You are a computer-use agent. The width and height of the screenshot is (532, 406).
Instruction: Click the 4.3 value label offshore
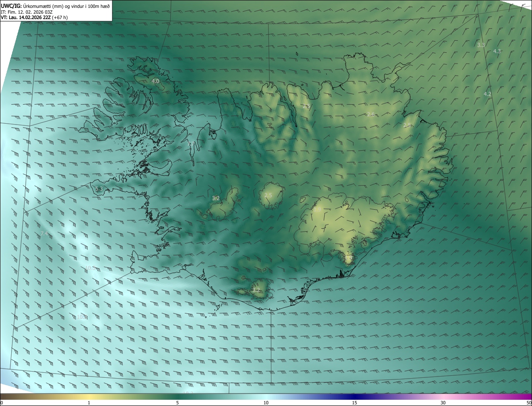[497, 51]
